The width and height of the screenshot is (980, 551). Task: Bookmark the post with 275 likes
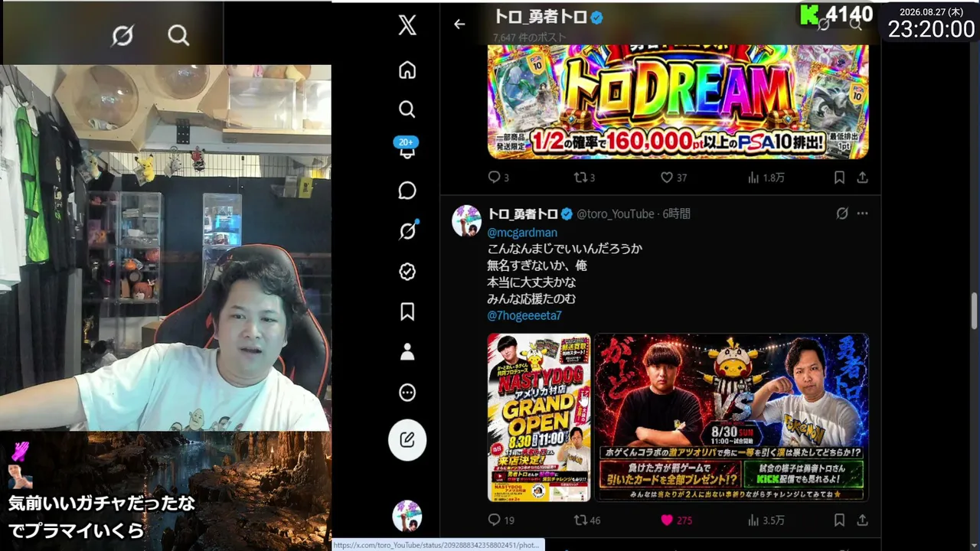click(x=839, y=520)
